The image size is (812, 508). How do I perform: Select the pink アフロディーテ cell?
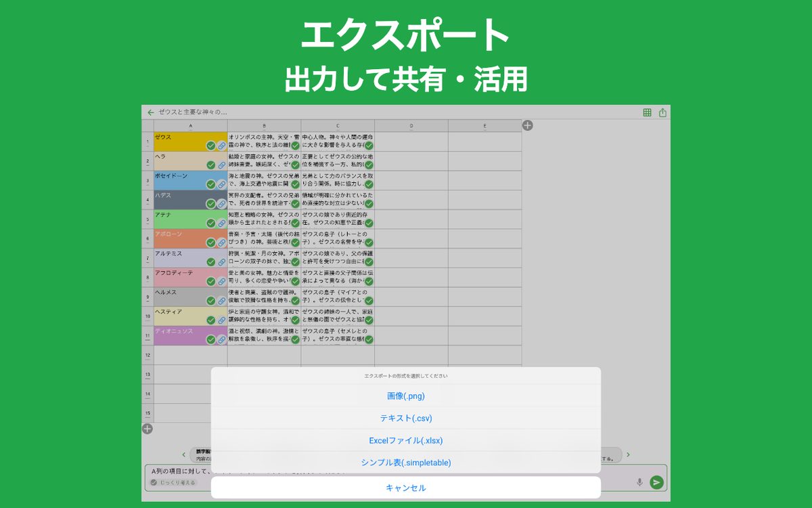point(191,277)
